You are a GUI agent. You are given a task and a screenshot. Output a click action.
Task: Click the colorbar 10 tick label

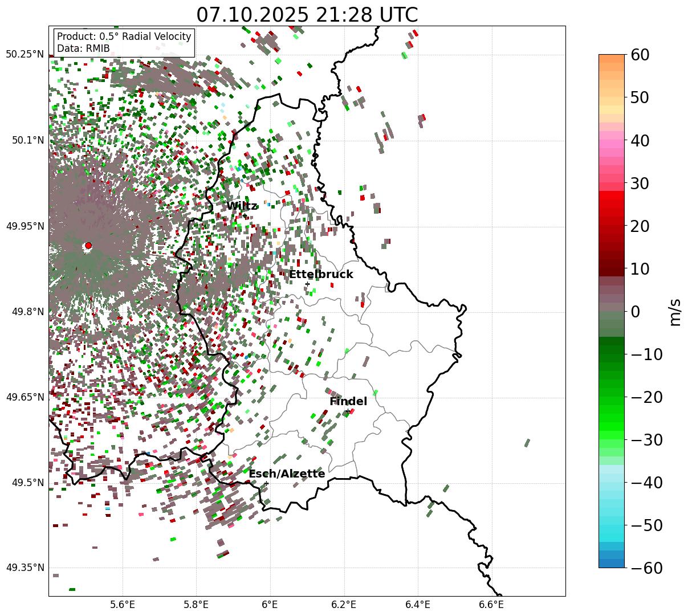pyautogui.click(x=641, y=269)
